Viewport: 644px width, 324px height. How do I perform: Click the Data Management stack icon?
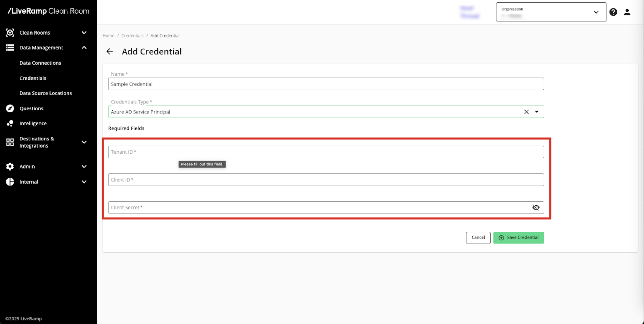pyautogui.click(x=10, y=47)
